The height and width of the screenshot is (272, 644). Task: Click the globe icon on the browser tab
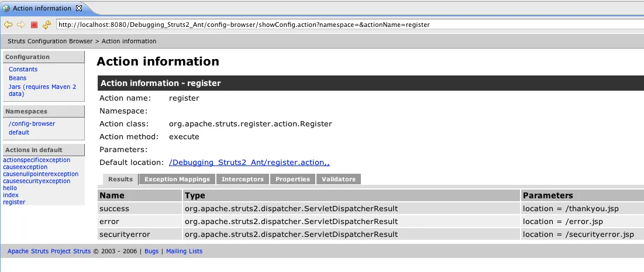click(x=6, y=8)
